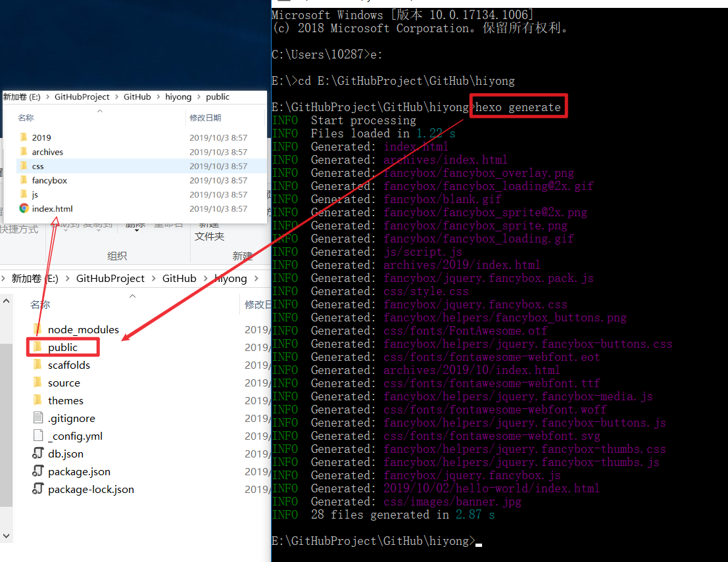The width and height of the screenshot is (728, 562).
Task: Click 'css/style.css' terminal output
Action: 425,291
